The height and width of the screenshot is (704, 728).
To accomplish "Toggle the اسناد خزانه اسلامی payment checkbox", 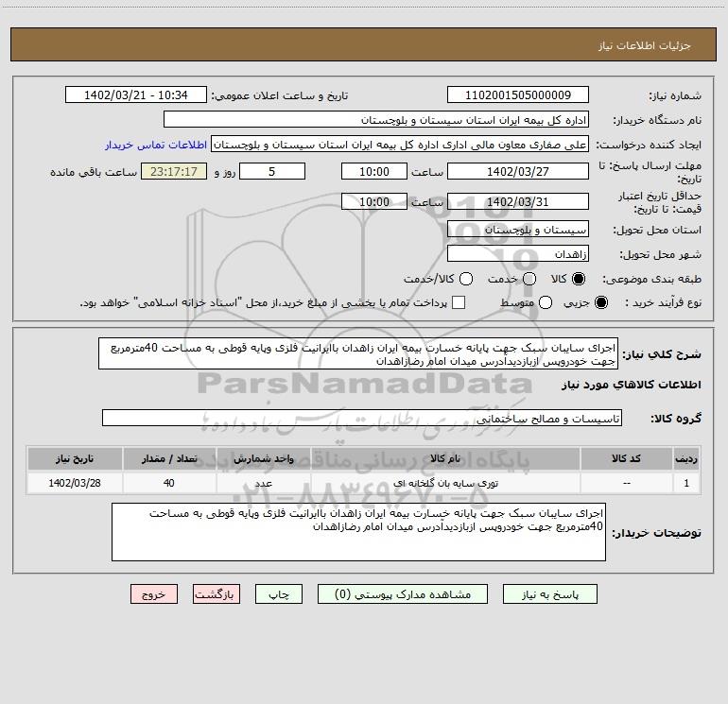I will 459,302.
